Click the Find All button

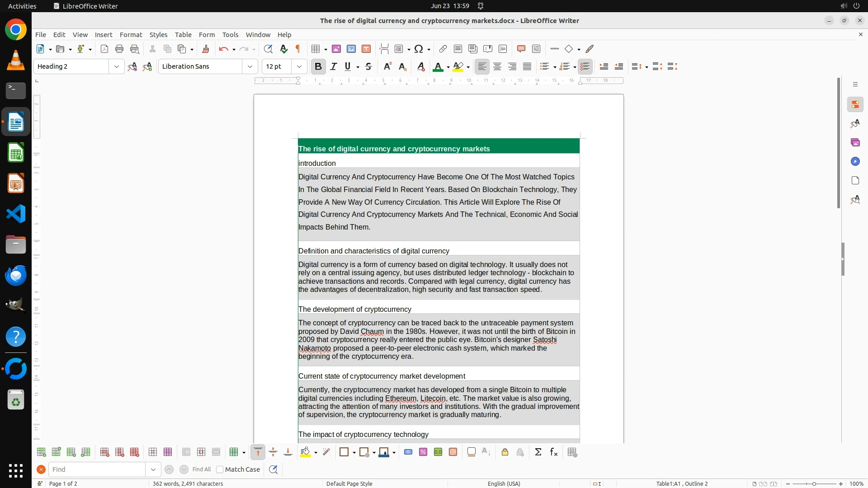click(202, 469)
